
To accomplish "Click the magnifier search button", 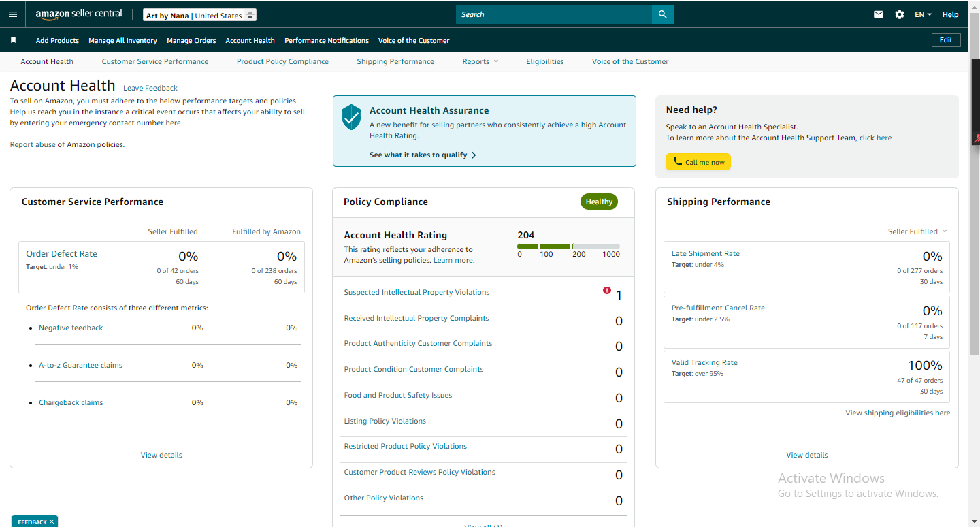I will 663,14.
